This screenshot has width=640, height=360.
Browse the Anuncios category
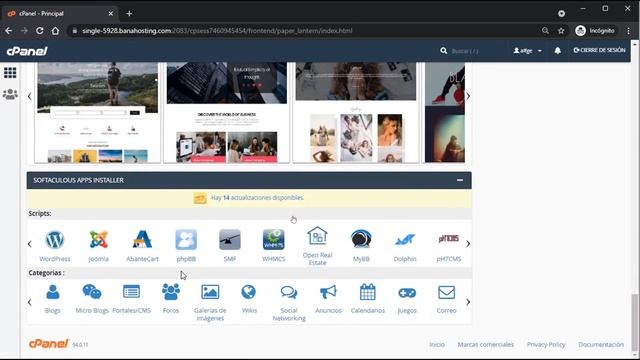[x=328, y=299]
